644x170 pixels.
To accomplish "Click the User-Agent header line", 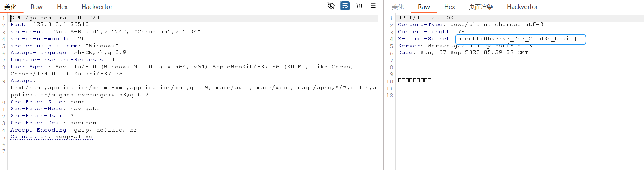I will coord(182,70).
